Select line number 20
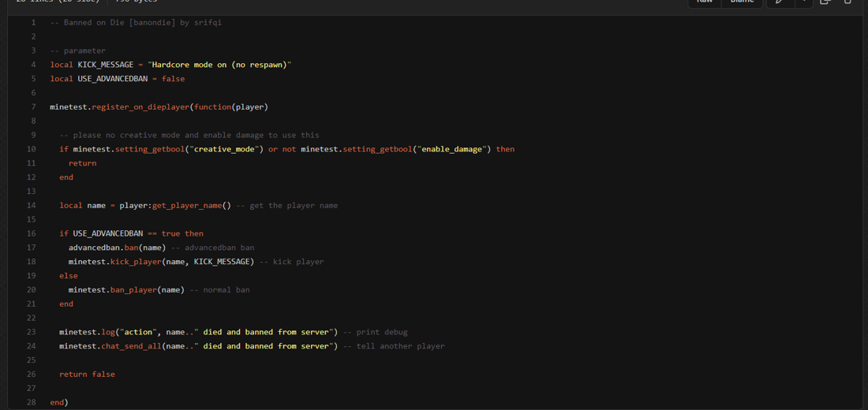868x410 pixels. click(32, 290)
